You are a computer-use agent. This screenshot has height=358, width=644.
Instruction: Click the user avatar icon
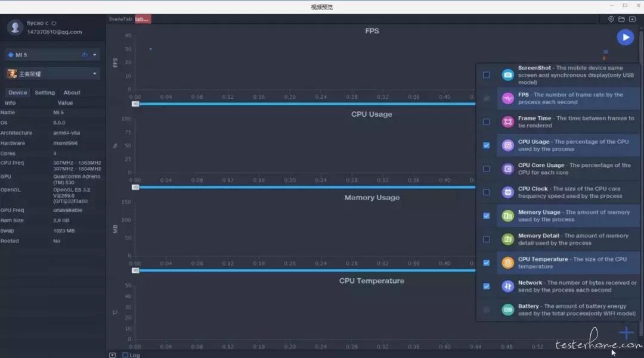15,27
